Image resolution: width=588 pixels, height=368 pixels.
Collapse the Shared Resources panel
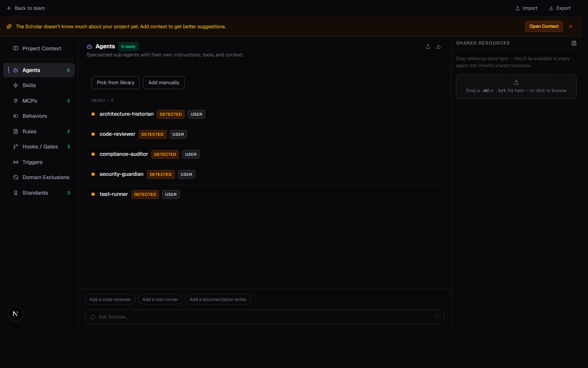click(574, 43)
